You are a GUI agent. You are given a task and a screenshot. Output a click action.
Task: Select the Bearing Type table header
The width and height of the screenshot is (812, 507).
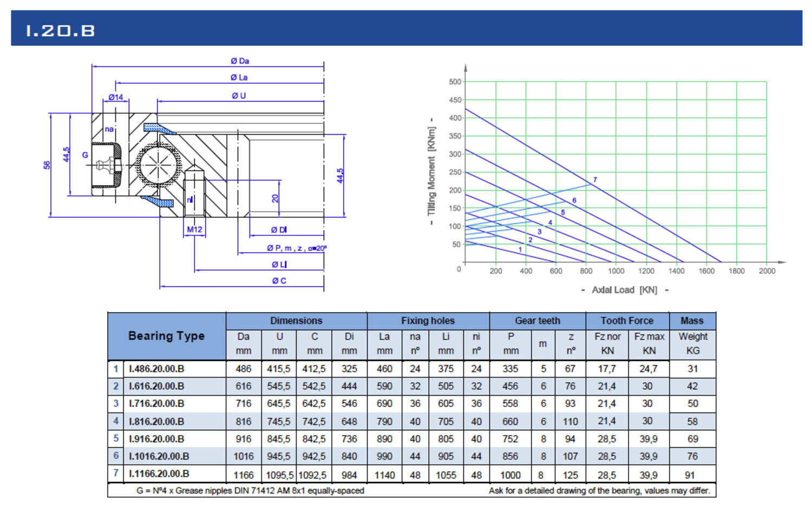coord(166,336)
